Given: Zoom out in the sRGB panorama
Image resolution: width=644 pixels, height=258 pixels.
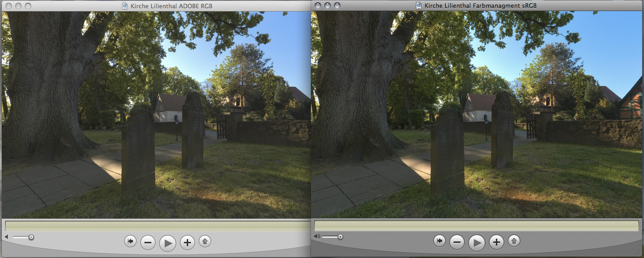Looking at the screenshot, I should point(457,242).
